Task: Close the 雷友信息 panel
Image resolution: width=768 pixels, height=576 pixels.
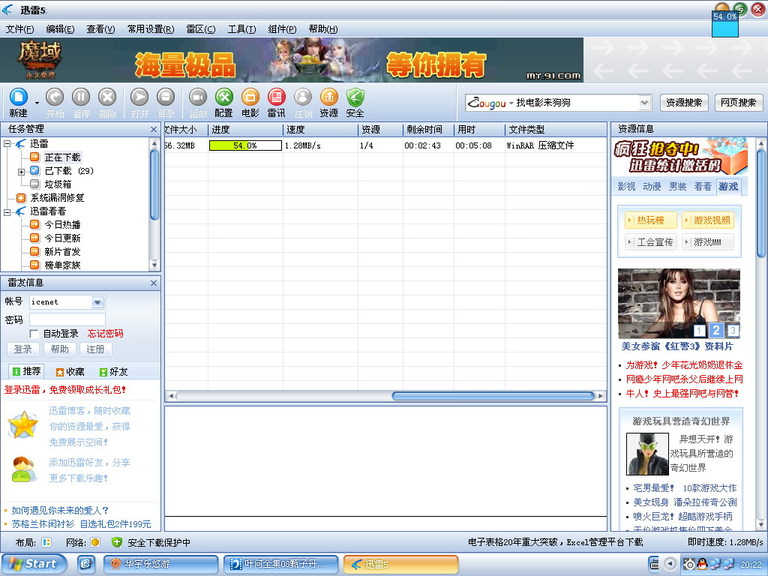Action: (153, 283)
